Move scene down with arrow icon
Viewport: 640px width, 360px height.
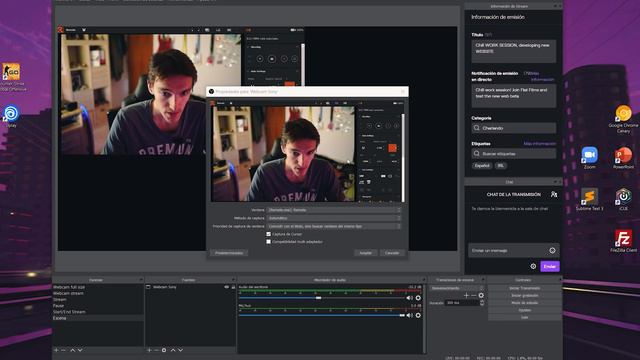(x=80, y=350)
